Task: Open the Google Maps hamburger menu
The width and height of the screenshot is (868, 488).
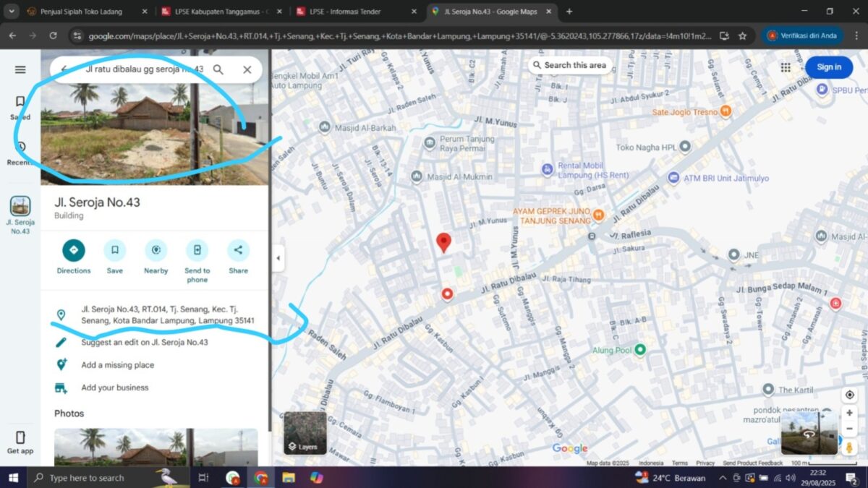Action: coord(20,69)
